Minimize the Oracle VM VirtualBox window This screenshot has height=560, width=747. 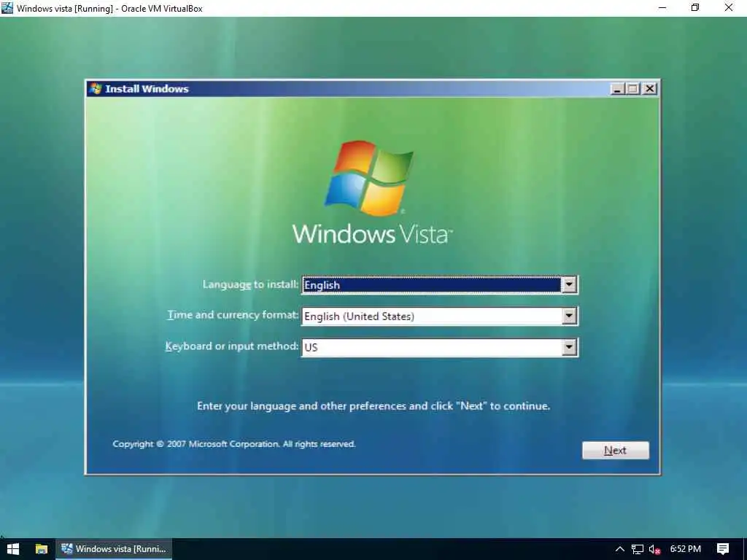click(x=662, y=8)
